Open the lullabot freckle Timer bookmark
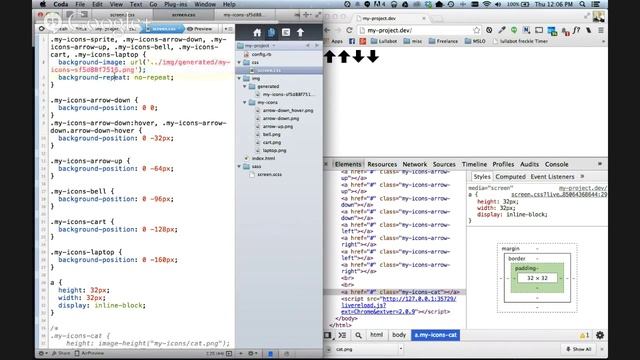 coord(520,41)
